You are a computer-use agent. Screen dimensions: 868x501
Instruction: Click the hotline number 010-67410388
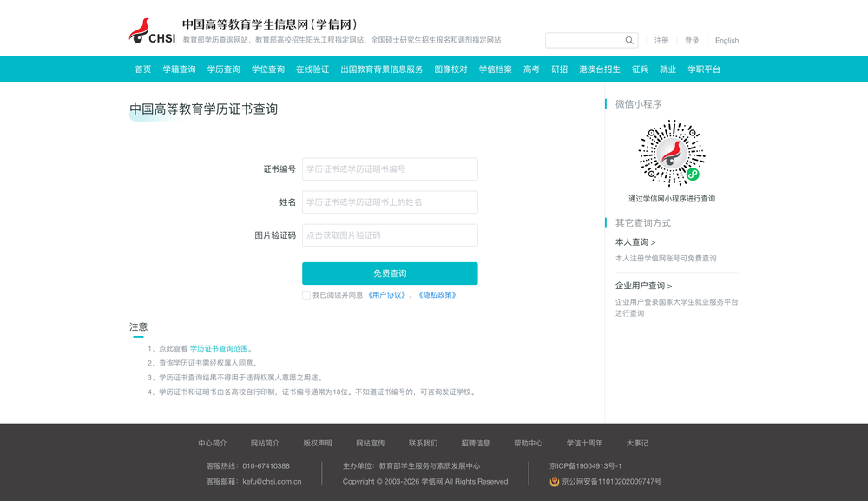(266, 466)
